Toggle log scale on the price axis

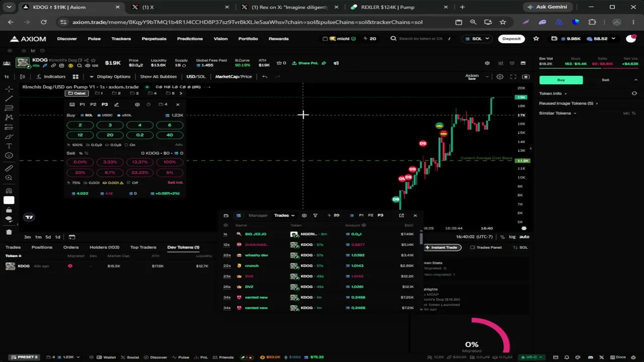click(x=512, y=237)
